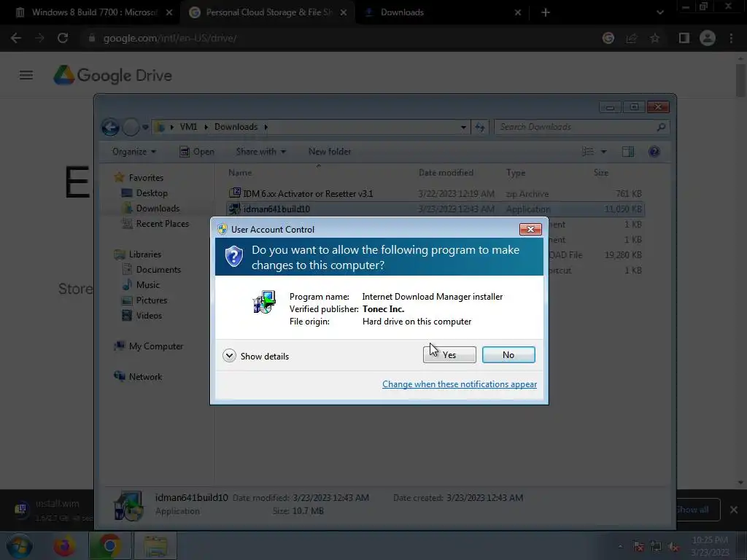Select idman641build10 file row
This screenshot has width=747, height=560.
436,209
